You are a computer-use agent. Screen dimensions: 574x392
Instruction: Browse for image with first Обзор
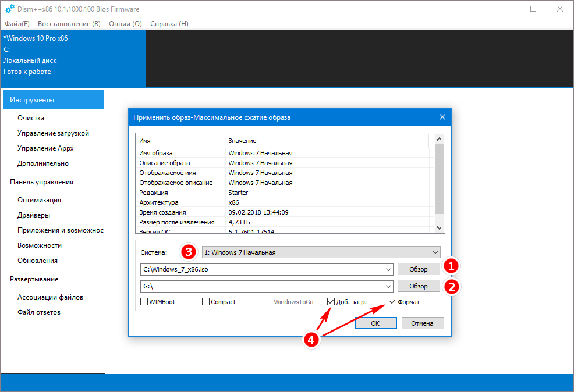pos(419,269)
